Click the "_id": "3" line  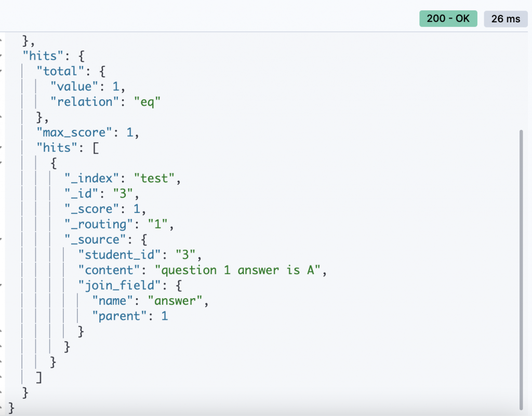click(x=101, y=194)
